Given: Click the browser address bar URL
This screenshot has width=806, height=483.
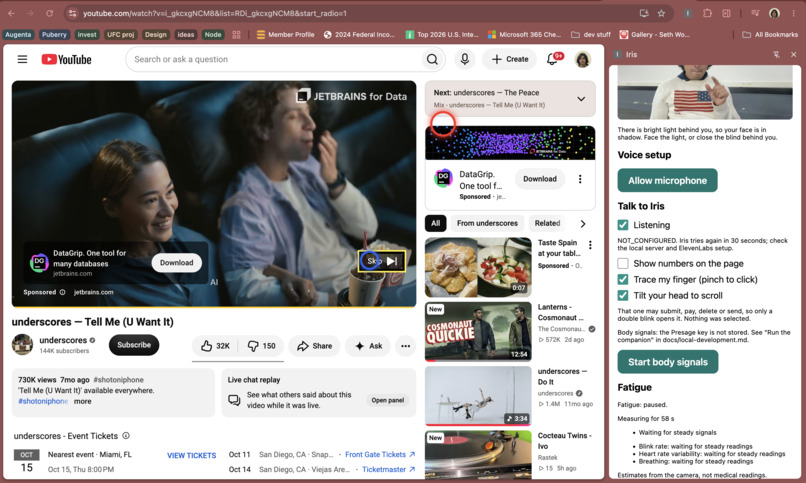Looking at the screenshot, I should (215, 13).
